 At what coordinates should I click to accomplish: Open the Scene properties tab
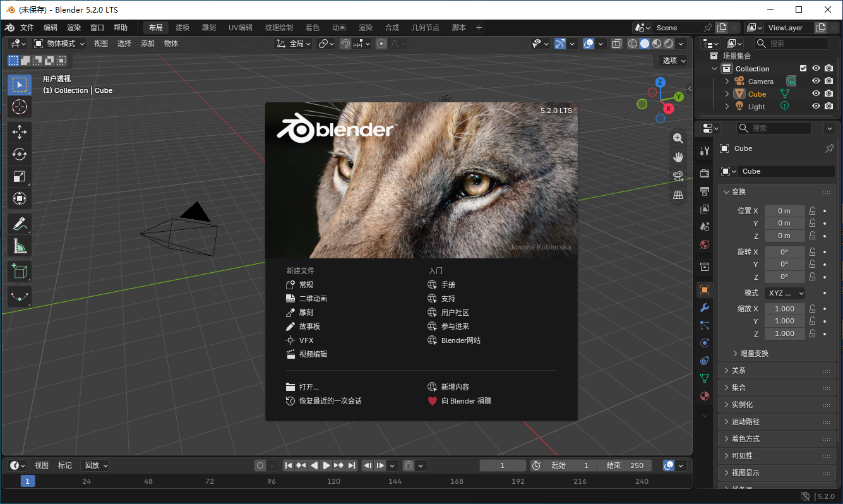tap(705, 226)
